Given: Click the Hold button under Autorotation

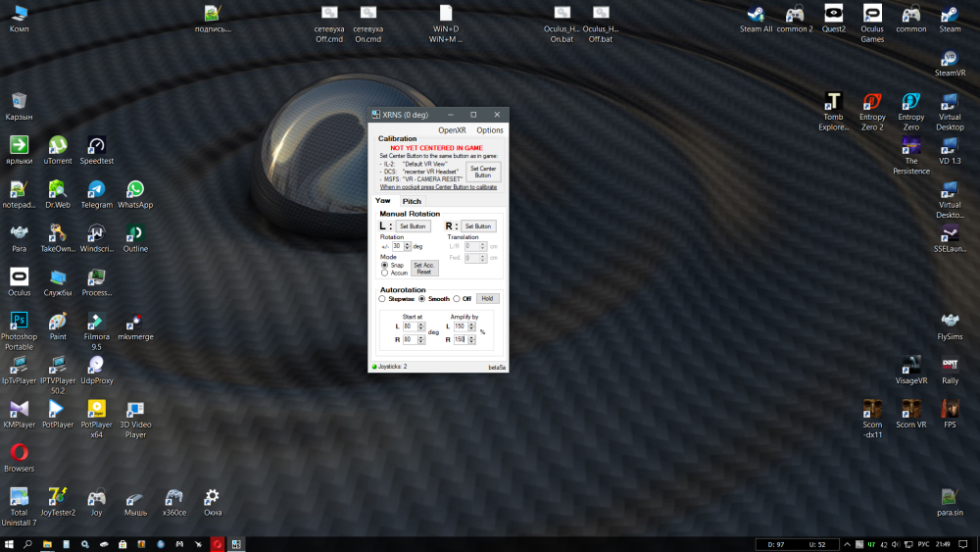Looking at the screenshot, I should pos(487,299).
